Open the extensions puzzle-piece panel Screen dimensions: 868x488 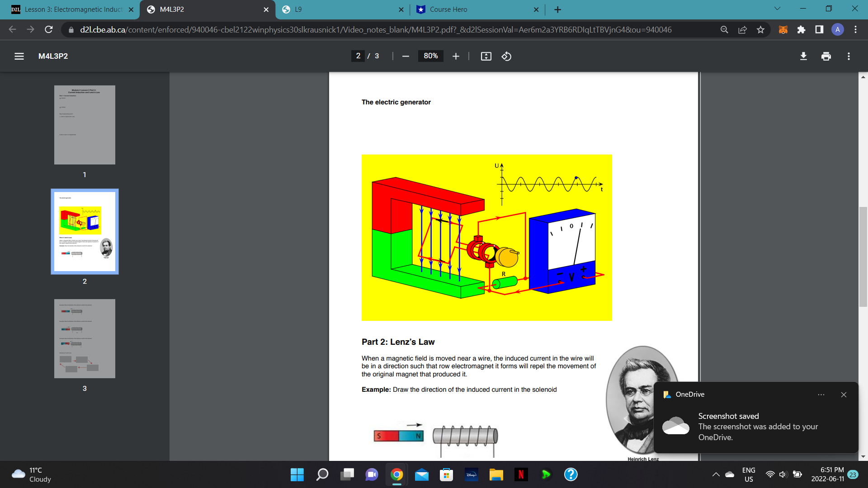[802, 29]
